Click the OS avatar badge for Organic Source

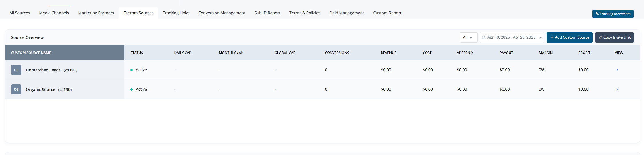pyautogui.click(x=16, y=90)
